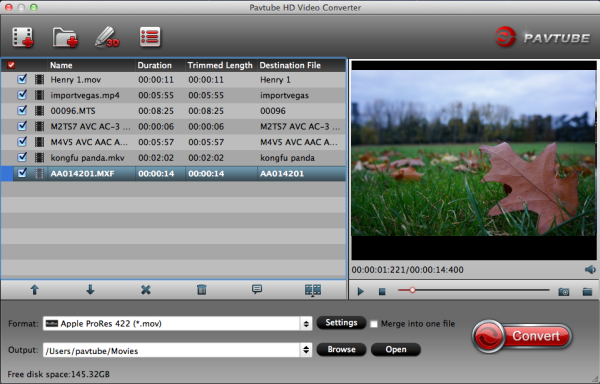600x384 pixels.
Task: Select the Henry 1.mov file name
Action: pos(76,80)
